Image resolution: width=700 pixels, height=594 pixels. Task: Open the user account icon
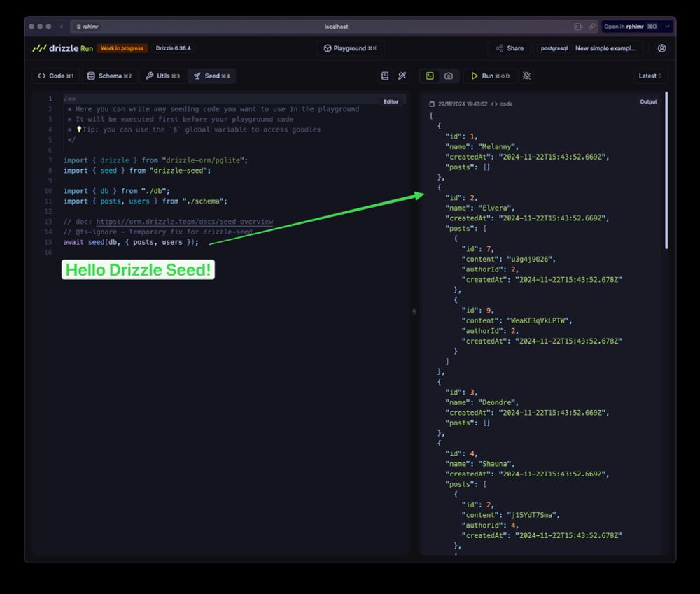click(x=661, y=48)
